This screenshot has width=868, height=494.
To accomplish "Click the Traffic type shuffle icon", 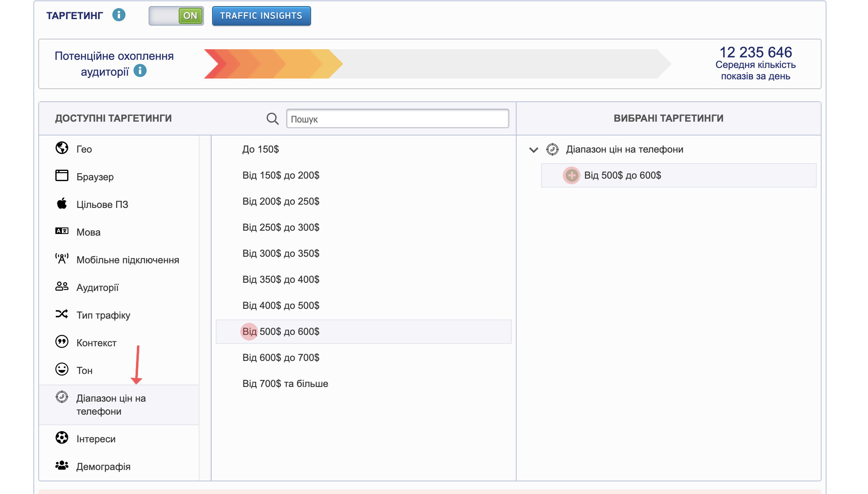I will click(x=62, y=314).
